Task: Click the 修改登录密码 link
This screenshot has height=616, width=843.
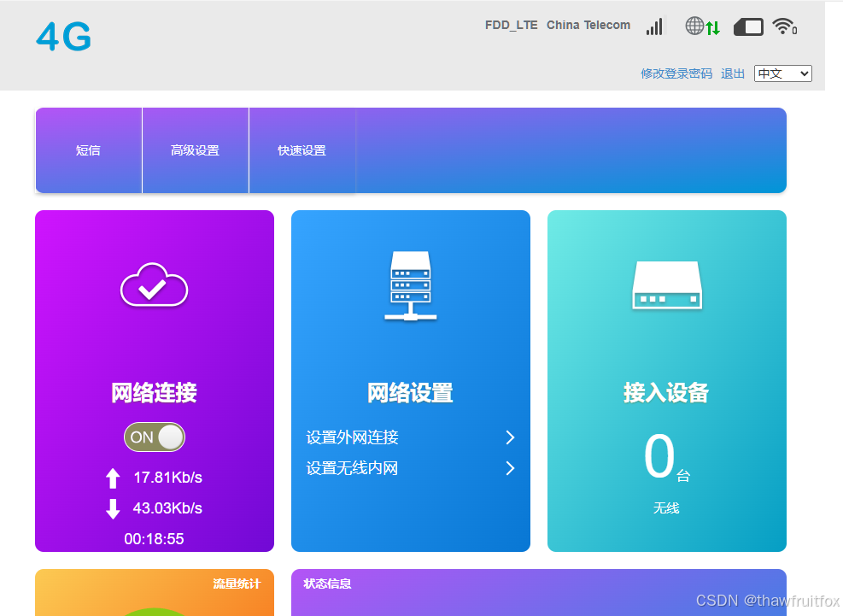Action: click(676, 73)
